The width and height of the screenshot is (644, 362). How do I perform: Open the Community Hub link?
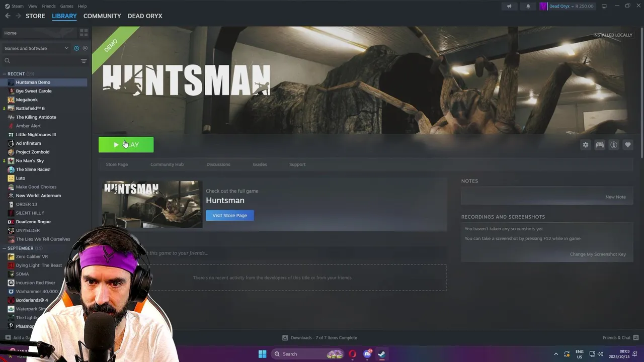(x=167, y=164)
